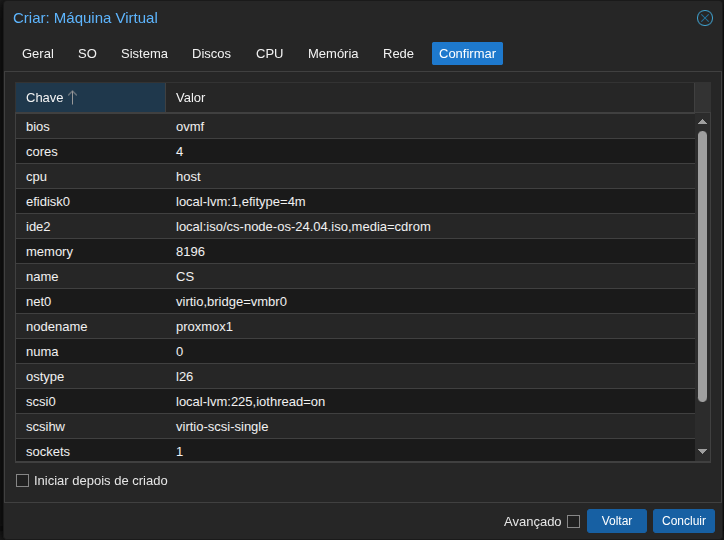Enable Iniciar depois de criado checkbox
Image resolution: width=724 pixels, height=540 pixels.
(22, 480)
